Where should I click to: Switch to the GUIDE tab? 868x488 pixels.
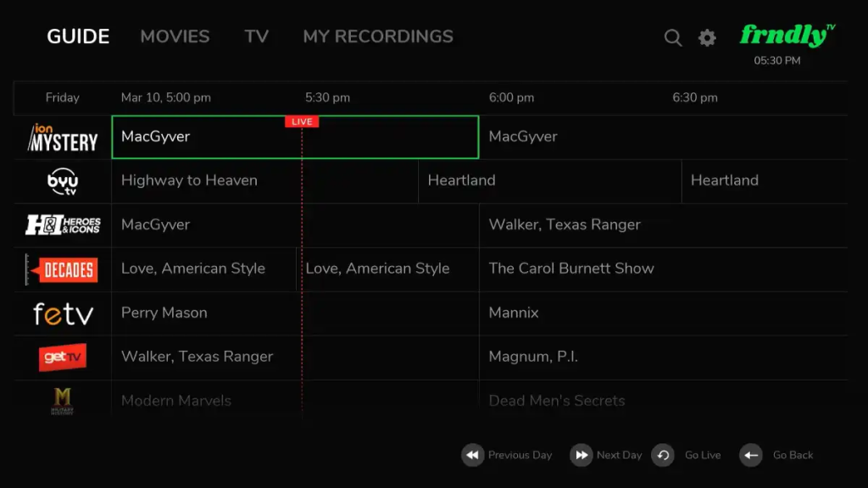[78, 36]
